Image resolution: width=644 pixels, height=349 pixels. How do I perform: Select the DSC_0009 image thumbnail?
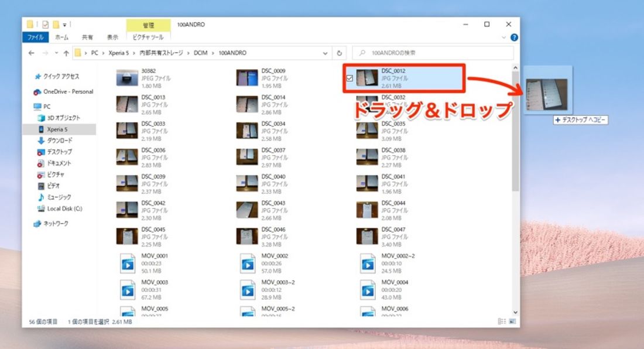click(x=247, y=78)
